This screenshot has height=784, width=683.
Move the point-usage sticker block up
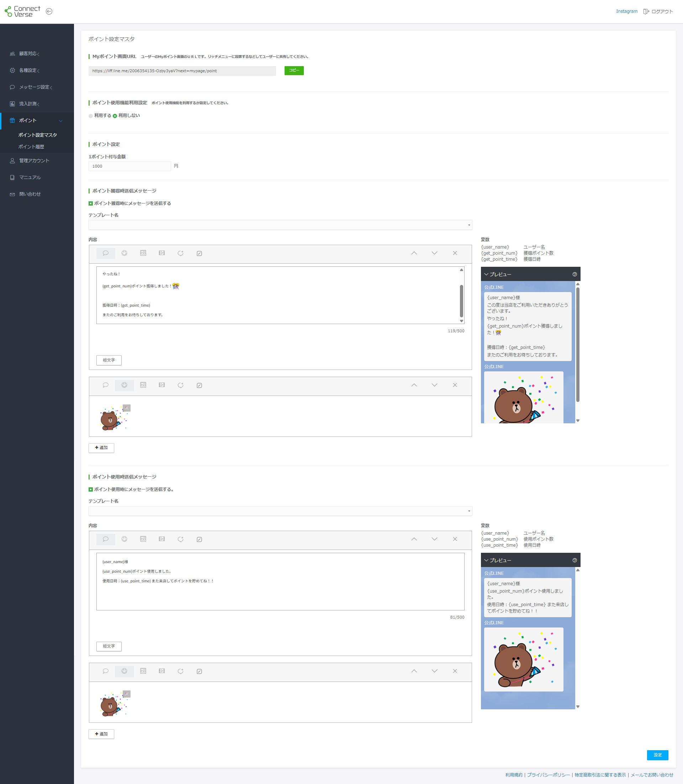(x=414, y=671)
